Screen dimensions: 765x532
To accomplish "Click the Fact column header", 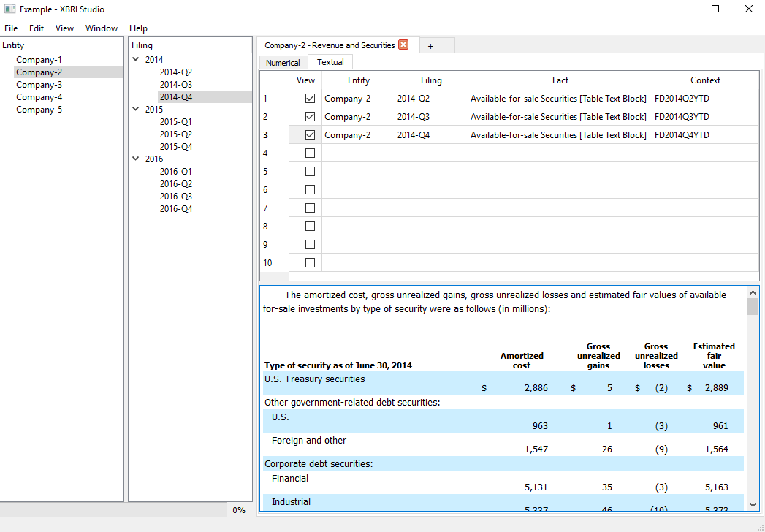I will 560,80.
